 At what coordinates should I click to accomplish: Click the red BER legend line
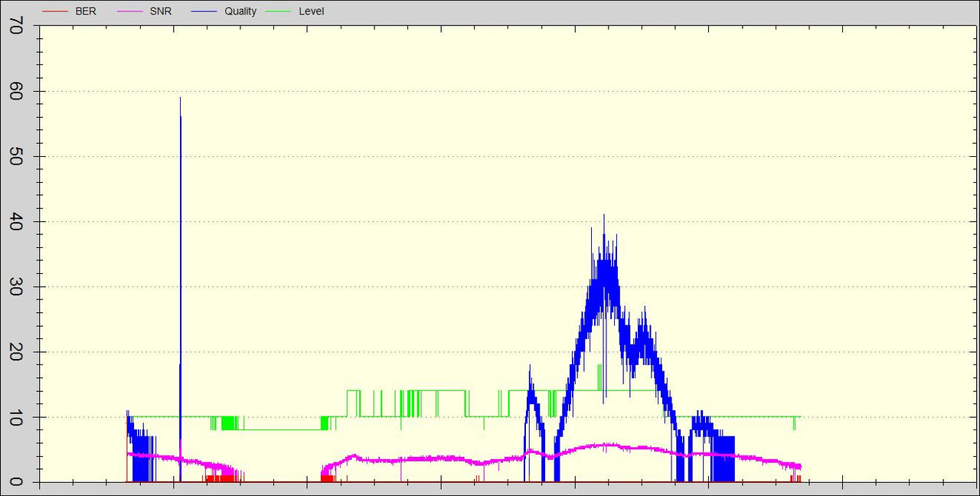(x=54, y=11)
